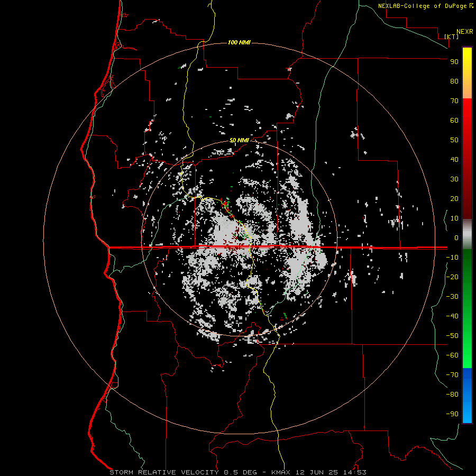Click the 'NEXR' label above the color scale
The image size is (476, 476).
465,32
